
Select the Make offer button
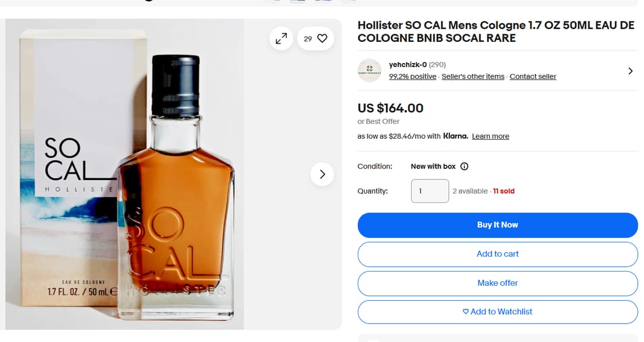(x=497, y=283)
